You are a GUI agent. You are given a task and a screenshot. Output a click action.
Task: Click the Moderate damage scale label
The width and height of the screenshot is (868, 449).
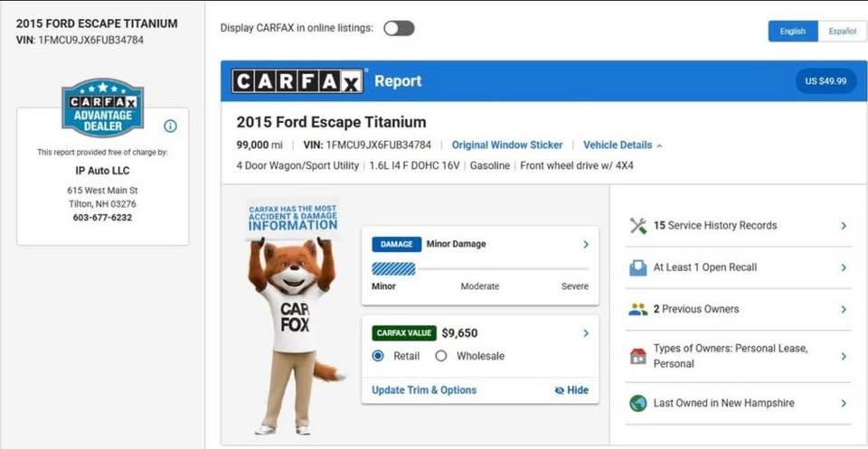point(480,286)
